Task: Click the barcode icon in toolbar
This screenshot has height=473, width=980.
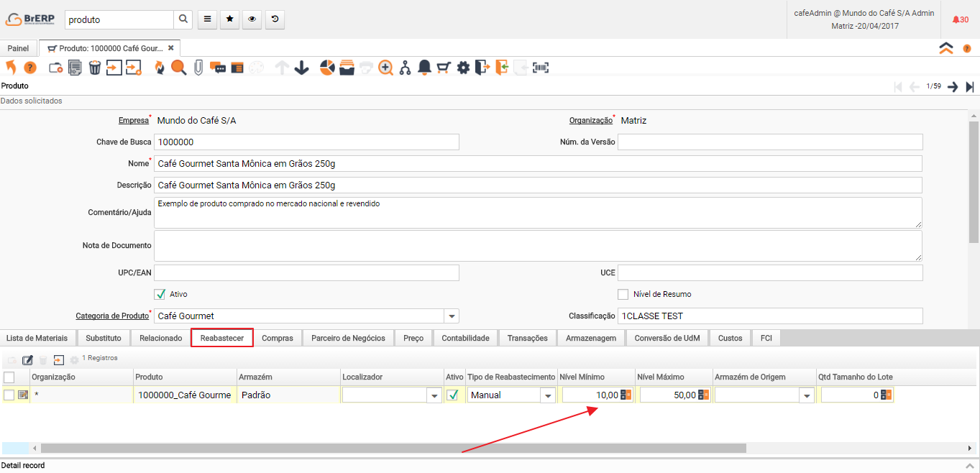Action: click(x=541, y=68)
